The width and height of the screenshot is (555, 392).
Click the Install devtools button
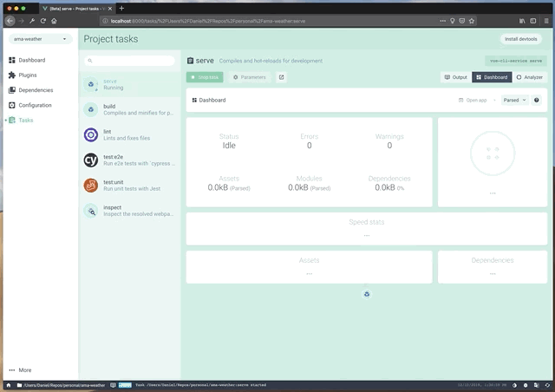pos(520,39)
